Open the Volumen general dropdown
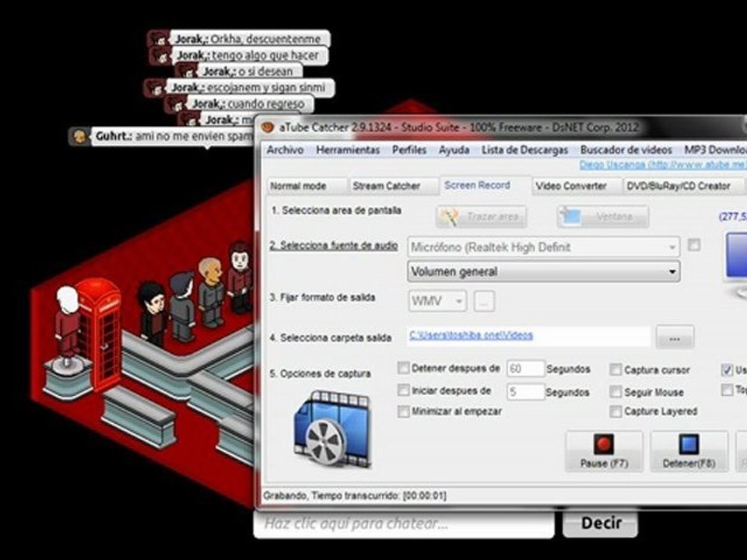The height and width of the screenshot is (560, 747). click(544, 272)
